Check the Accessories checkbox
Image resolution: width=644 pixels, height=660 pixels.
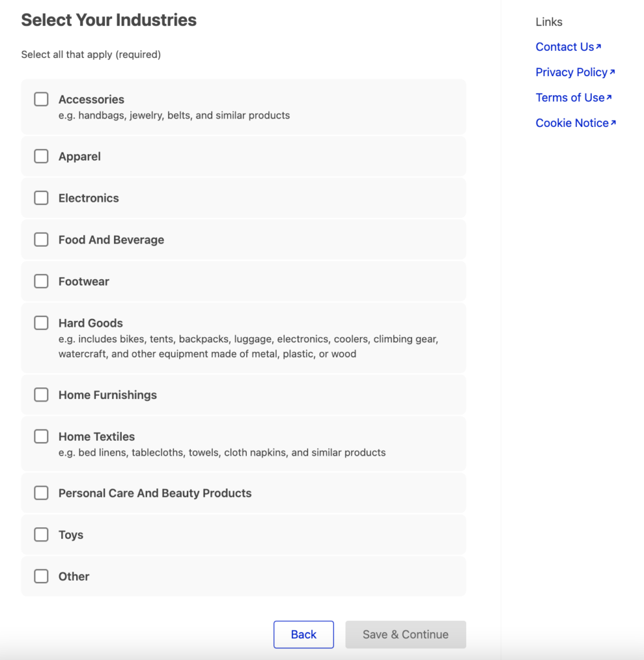click(41, 99)
